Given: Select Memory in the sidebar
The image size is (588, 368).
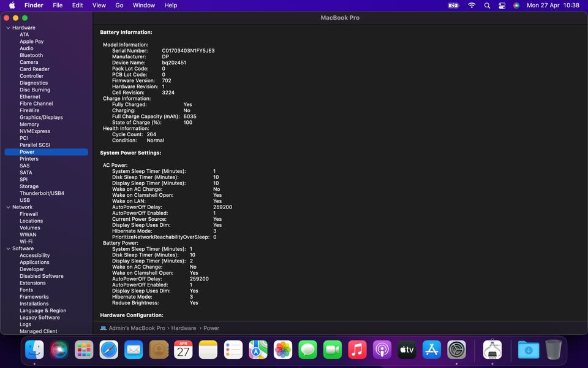Looking at the screenshot, I should click(x=29, y=125).
